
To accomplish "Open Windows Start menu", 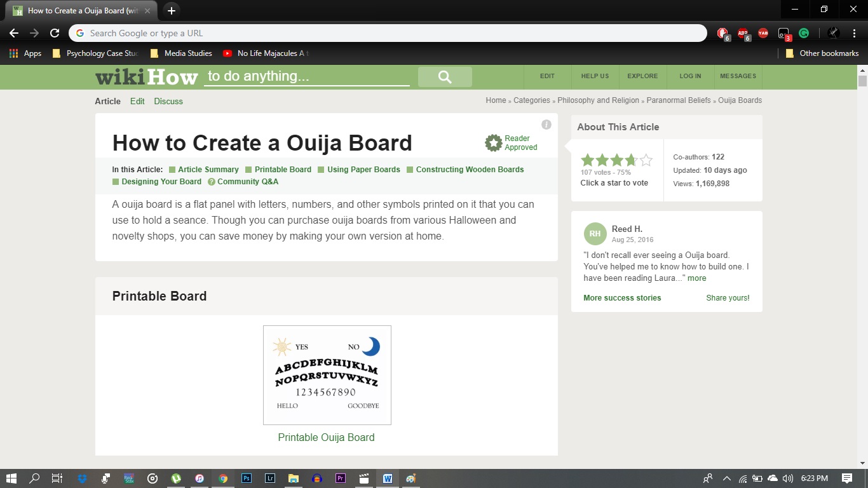I will coord(11,478).
